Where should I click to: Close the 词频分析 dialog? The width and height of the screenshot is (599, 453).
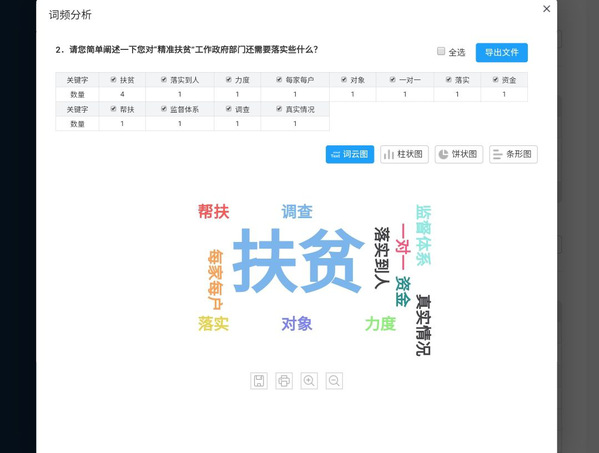click(x=547, y=9)
